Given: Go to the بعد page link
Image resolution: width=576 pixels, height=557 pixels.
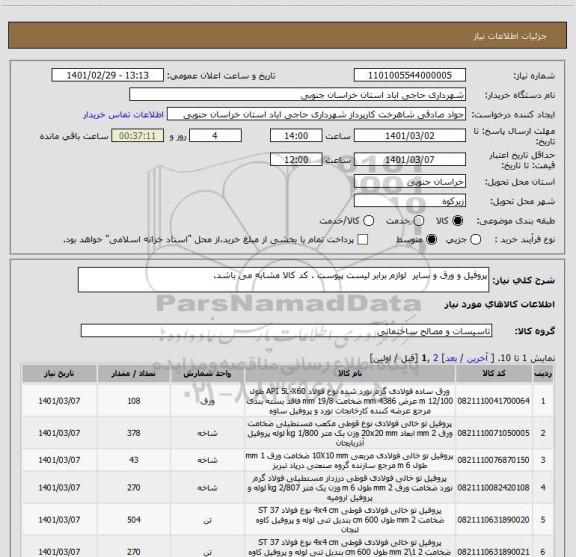Looking at the screenshot, I should pos(451,358).
